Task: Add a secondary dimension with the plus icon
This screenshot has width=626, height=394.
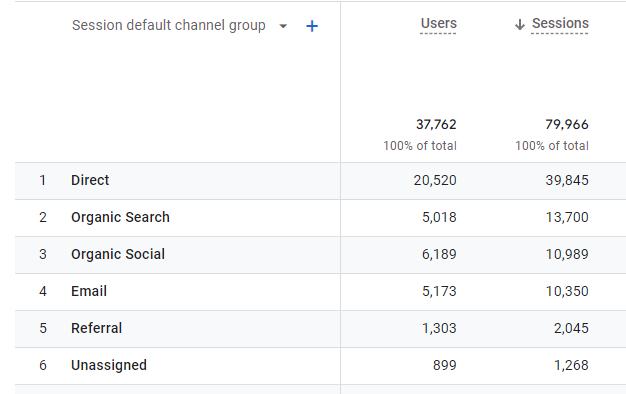Action: [x=312, y=26]
